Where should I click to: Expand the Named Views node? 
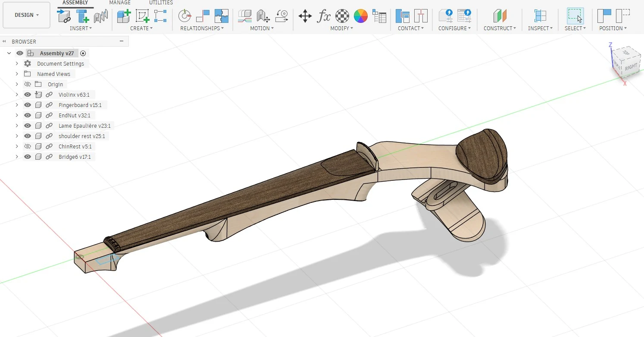17,74
